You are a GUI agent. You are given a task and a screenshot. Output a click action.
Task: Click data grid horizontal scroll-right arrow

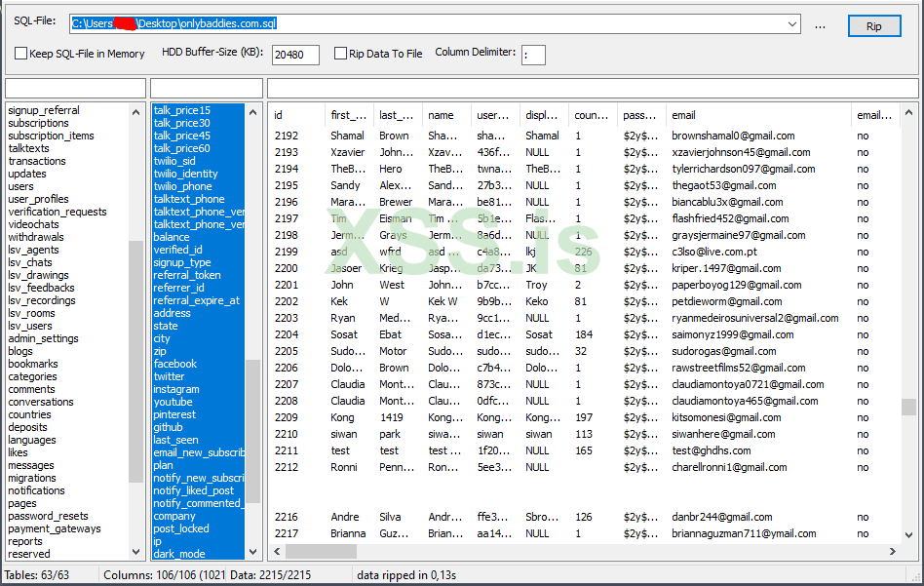tap(892, 552)
